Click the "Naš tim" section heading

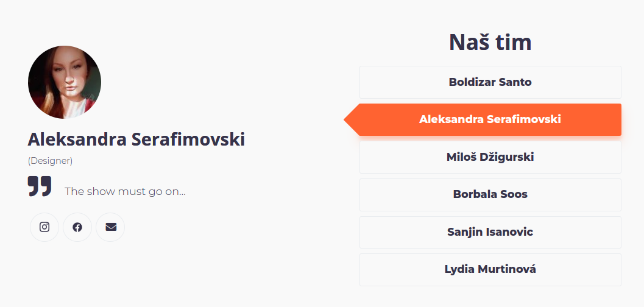(x=490, y=42)
